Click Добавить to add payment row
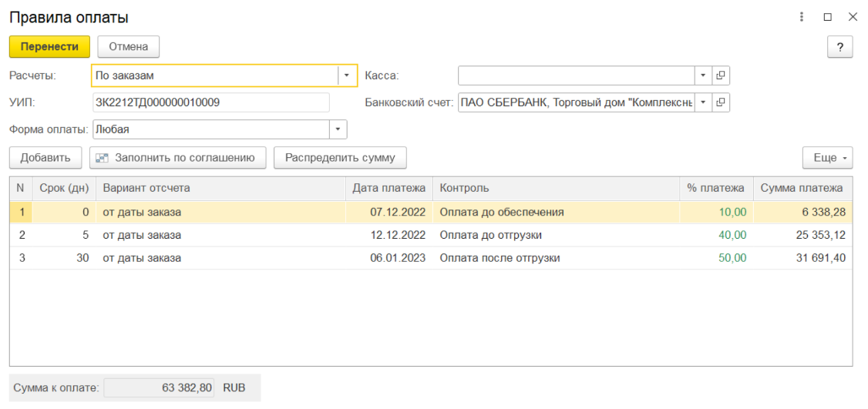The width and height of the screenshot is (868, 409). pos(45,158)
